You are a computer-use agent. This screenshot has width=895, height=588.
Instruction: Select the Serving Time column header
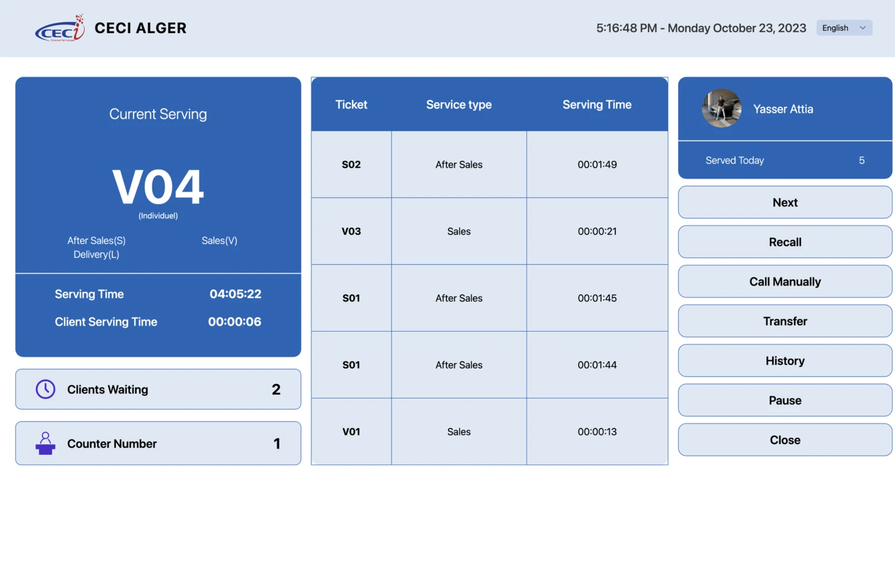597,104
